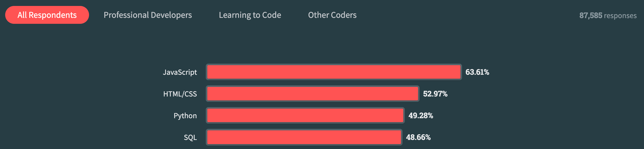Screen dimensions: 644x149
Task: Click the SQL label text
Action: click(x=190, y=137)
